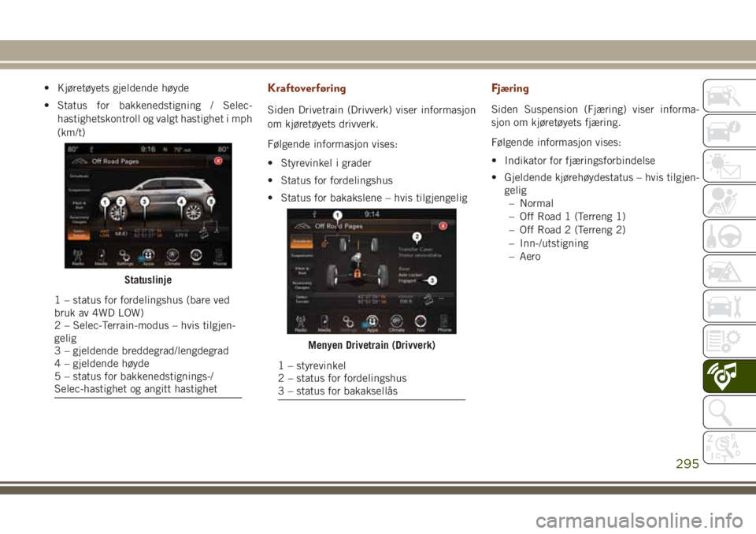Open the alphabetical index tab

pyautogui.click(x=728, y=447)
